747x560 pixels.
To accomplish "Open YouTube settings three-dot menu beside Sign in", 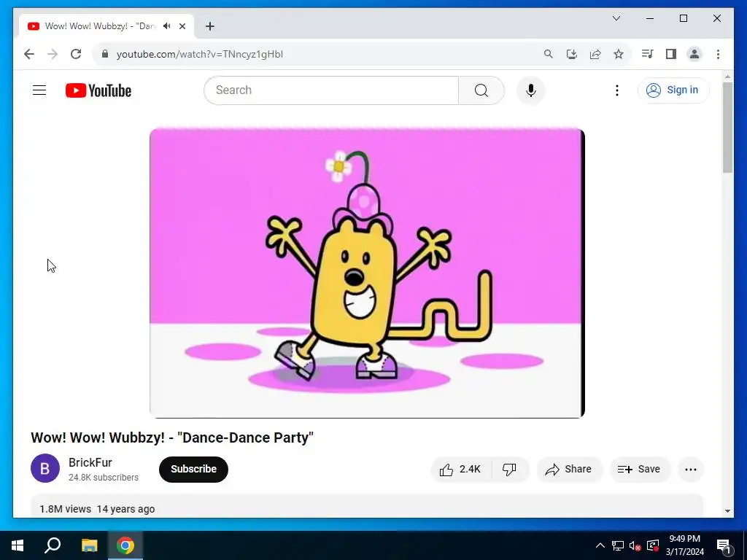I will [617, 90].
